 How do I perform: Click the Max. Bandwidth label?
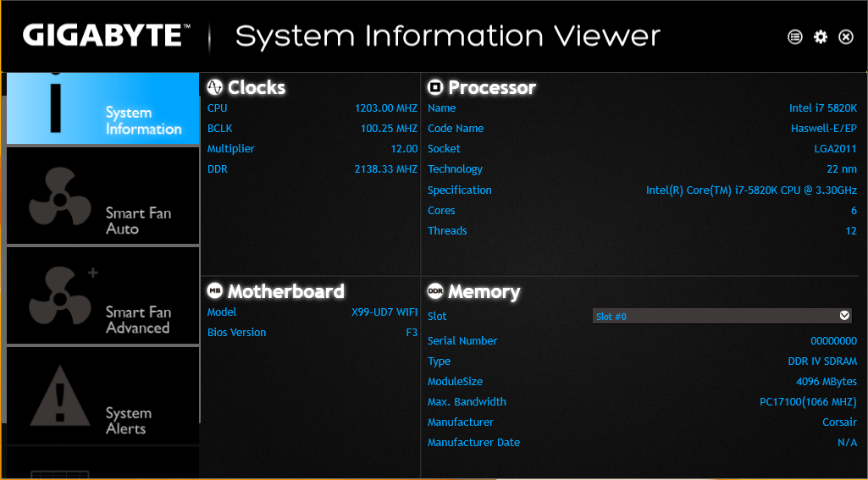[467, 402]
